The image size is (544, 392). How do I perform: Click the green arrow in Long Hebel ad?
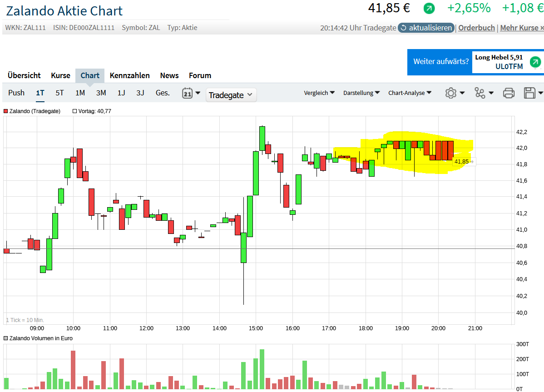pyautogui.click(x=535, y=62)
